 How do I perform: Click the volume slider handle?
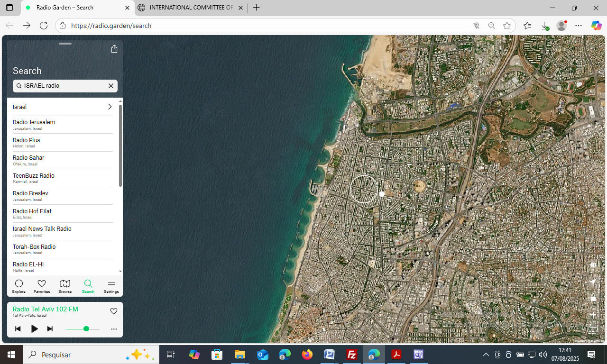click(86, 328)
